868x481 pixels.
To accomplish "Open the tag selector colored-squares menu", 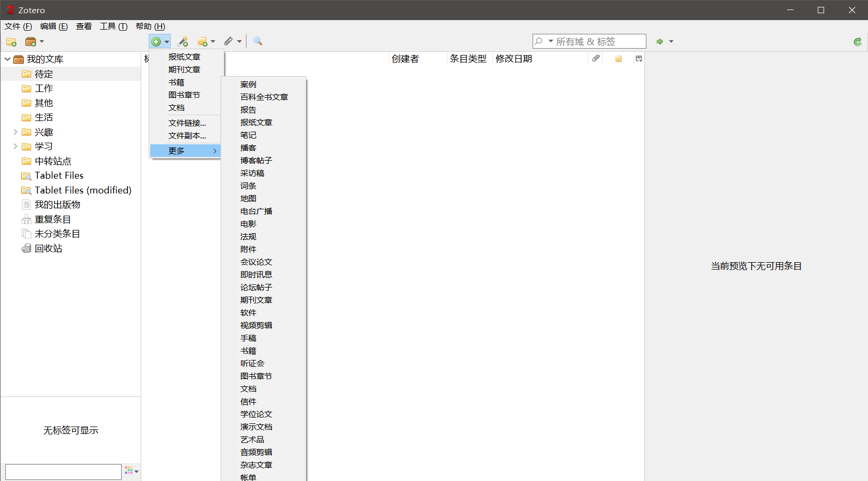I will click(x=130, y=470).
